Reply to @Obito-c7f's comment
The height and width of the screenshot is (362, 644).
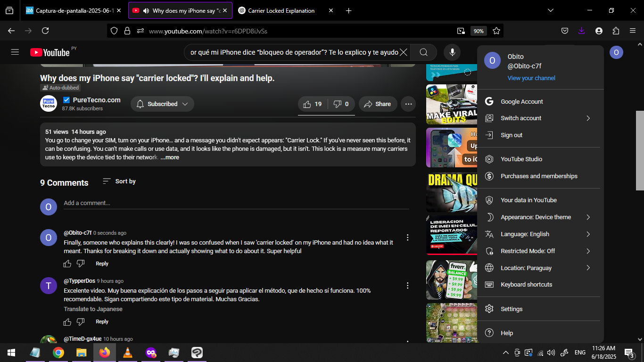pyautogui.click(x=102, y=263)
